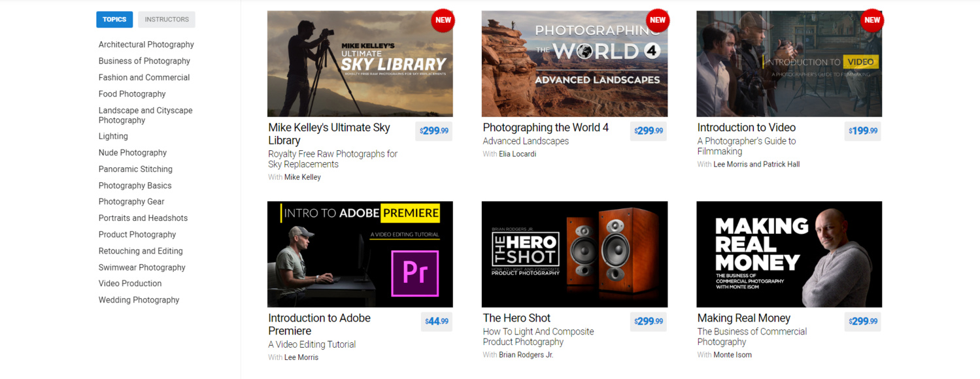Screen dimensions: 980x379
Task: View instructor Brian Rodgers Jr.'s profile
Action: 526,355
